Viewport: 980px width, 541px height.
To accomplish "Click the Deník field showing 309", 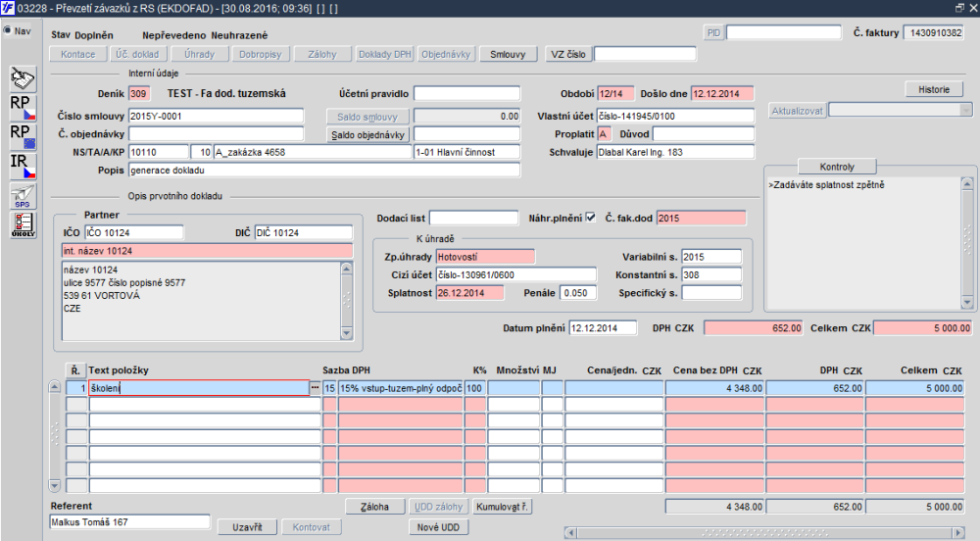I will coord(139,94).
